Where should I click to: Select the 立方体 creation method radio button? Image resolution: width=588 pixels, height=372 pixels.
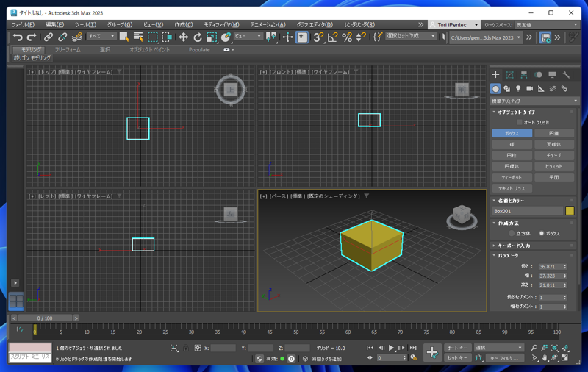point(511,233)
